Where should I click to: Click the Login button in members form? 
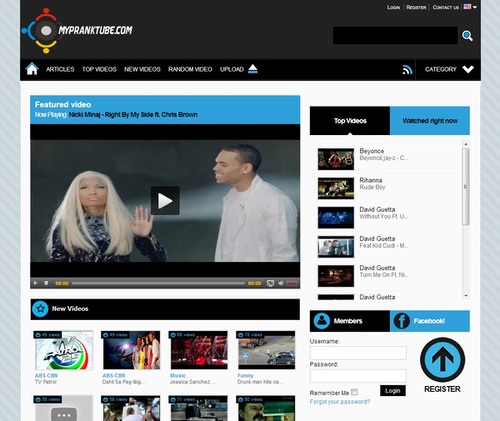click(393, 390)
